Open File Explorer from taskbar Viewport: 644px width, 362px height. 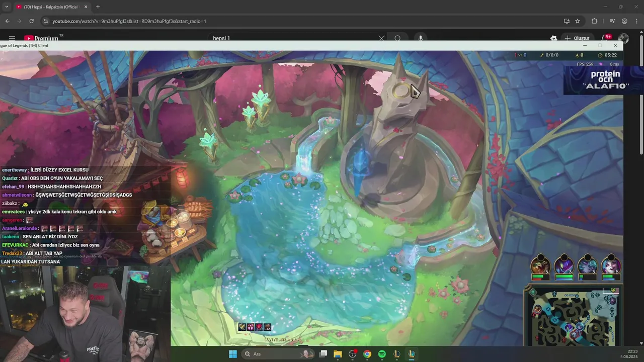tap(338, 354)
